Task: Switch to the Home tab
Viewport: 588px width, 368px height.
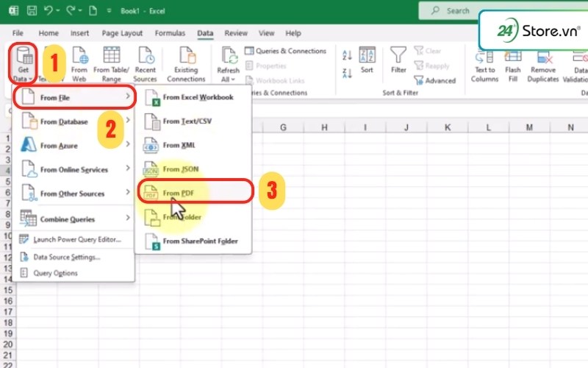Action: tap(49, 33)
